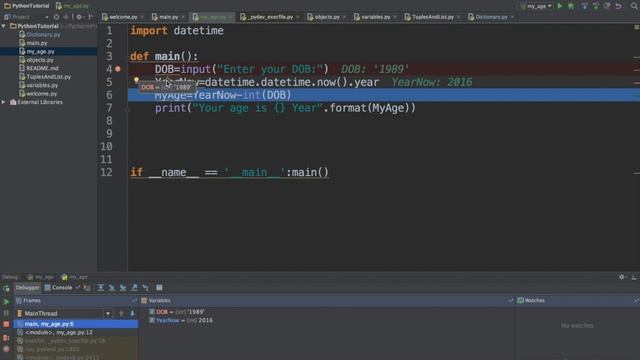This screenshot has height=360, width=640.
Task: Click the PythonTutorial breadcrumb at the top
Action: coord(27,6)
